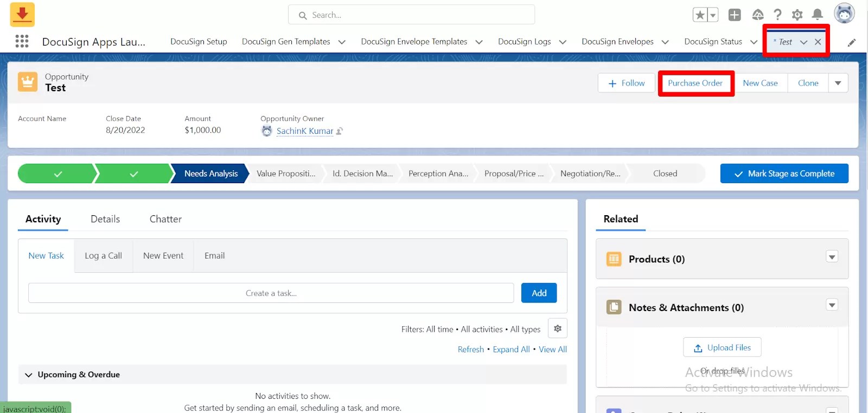Click the second completed stage checkmark
Screen dimensions: 868x413
point(133,173)
